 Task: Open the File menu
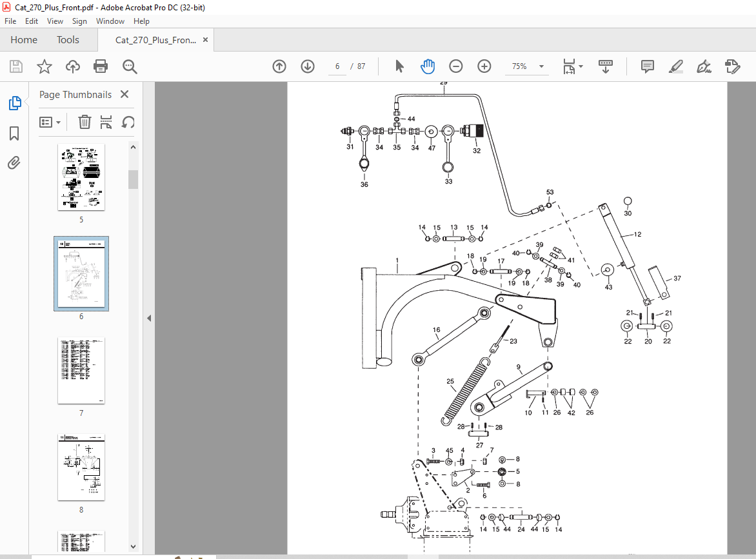(10, 21)
